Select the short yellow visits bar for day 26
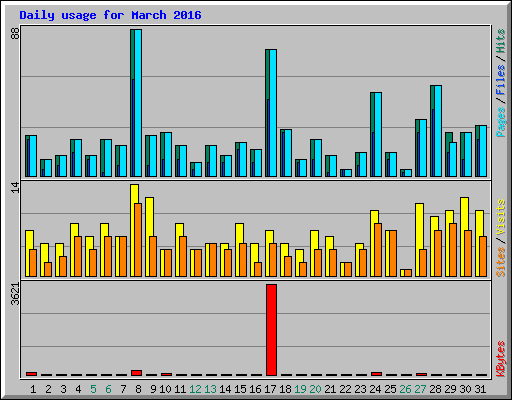Screen dimensions: 512x400 402,273
